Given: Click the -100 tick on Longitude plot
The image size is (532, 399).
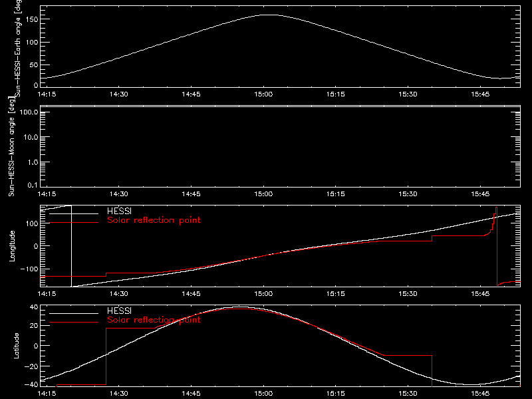Looking at the screenshot, I should 29,269.
